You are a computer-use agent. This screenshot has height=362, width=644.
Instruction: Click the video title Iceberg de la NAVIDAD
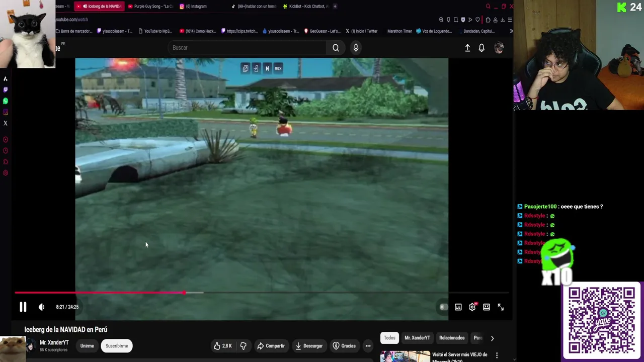[66, 330]
